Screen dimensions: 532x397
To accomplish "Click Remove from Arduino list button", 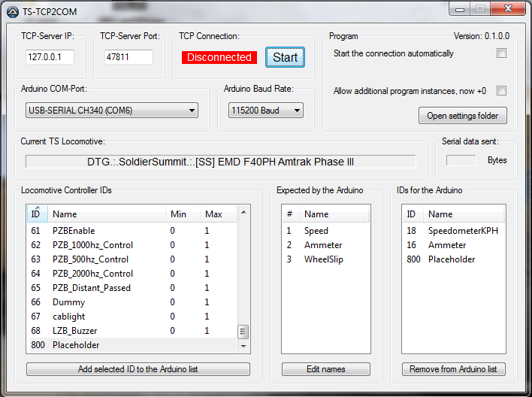I will tap(453, 369).
